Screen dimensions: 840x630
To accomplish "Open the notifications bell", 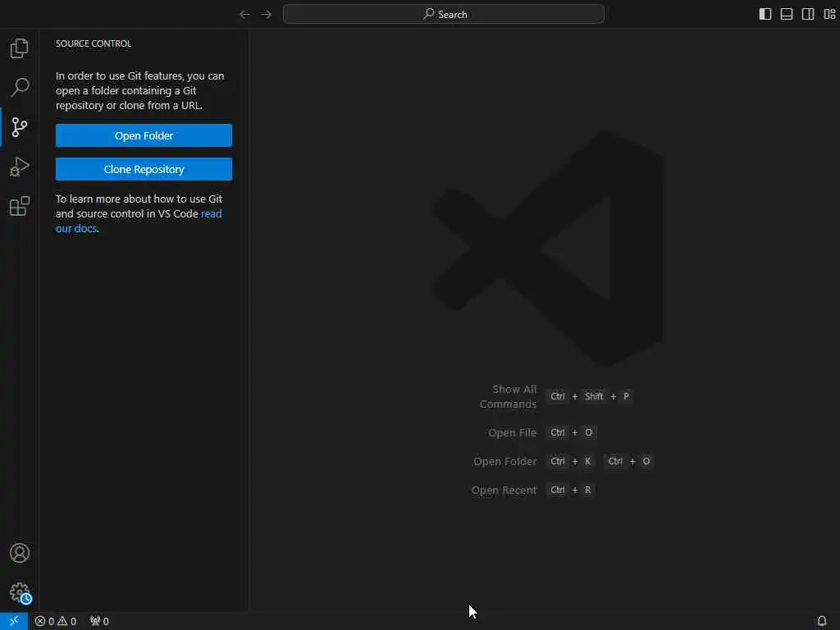I will point(822,622).
